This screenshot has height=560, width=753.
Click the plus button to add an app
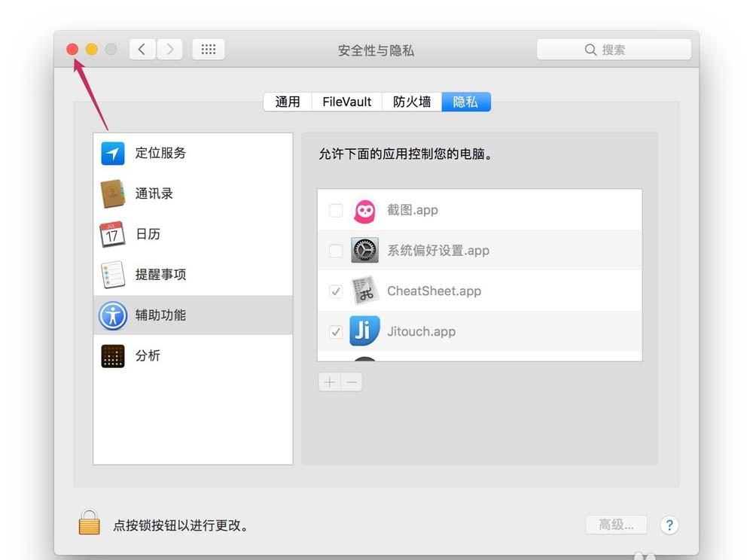tap(329, 382)
